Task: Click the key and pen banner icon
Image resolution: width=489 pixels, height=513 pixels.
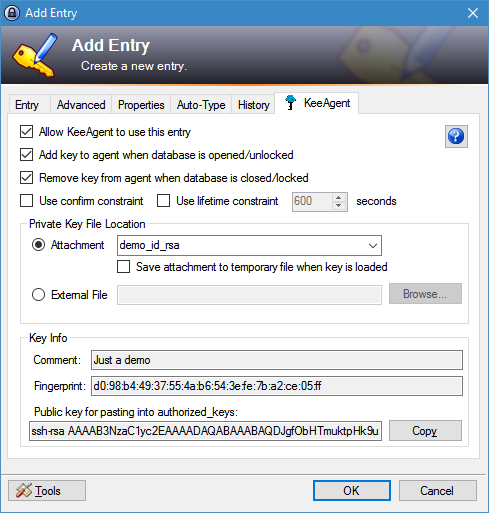Action: point(35,55)
